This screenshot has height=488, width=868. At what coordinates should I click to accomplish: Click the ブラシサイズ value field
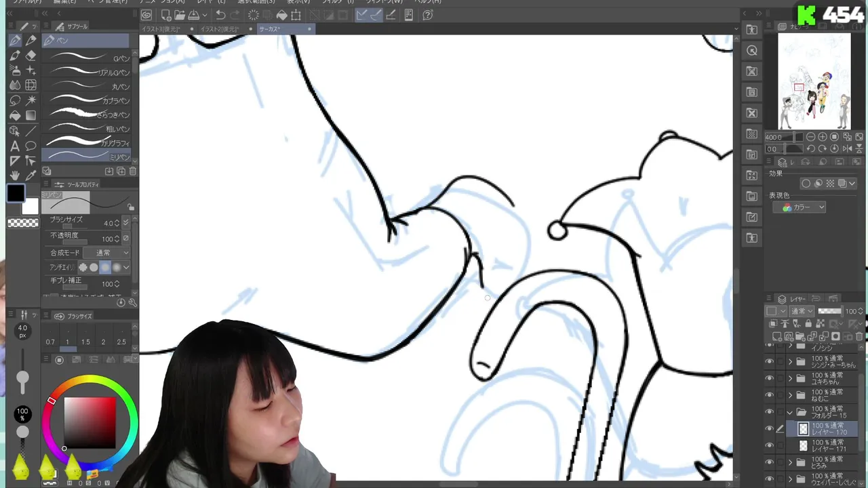tap(108, 223)
